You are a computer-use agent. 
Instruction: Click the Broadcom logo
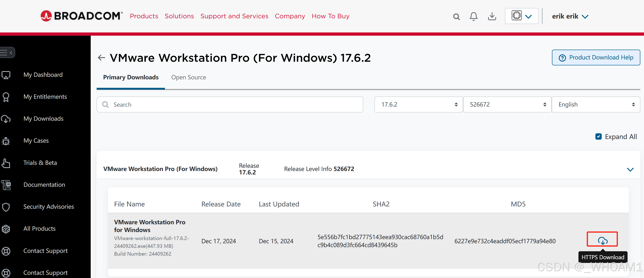82,16
